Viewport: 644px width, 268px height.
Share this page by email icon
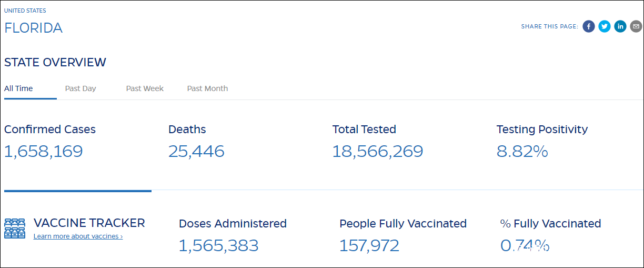(x=636, y=26)
